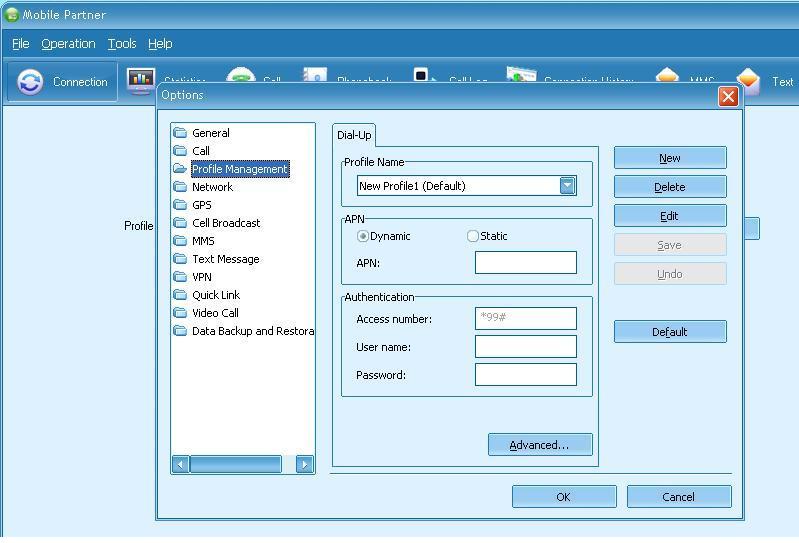This screenshot has width=799, height=543.
Task: Select the MMS tree item
Action: 203,241
